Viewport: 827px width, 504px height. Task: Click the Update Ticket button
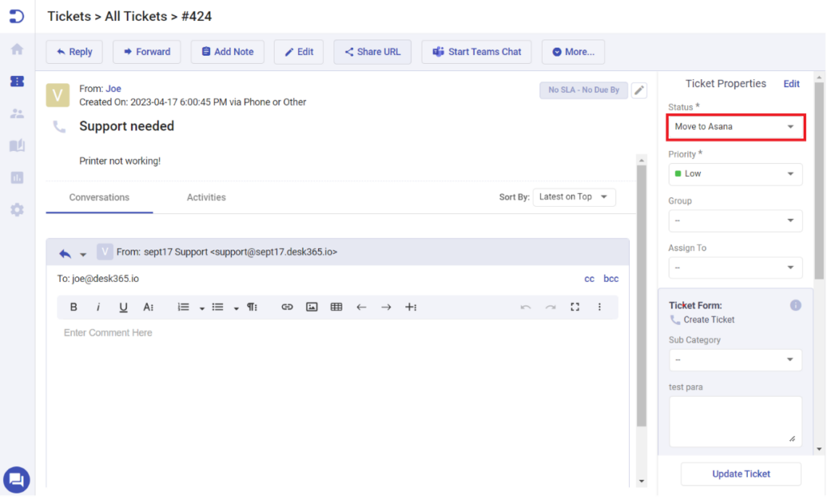point(741,474)
